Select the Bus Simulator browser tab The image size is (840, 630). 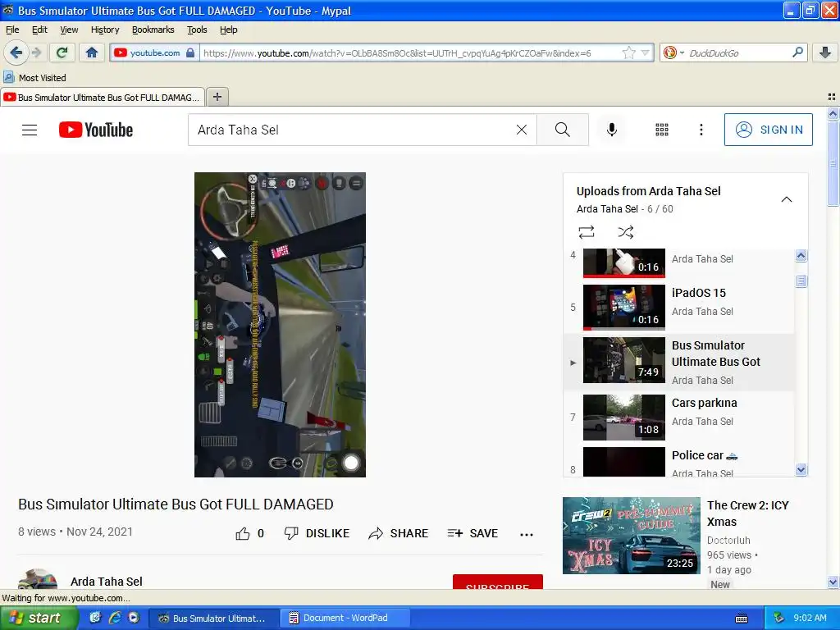click(x=103, y=98)
